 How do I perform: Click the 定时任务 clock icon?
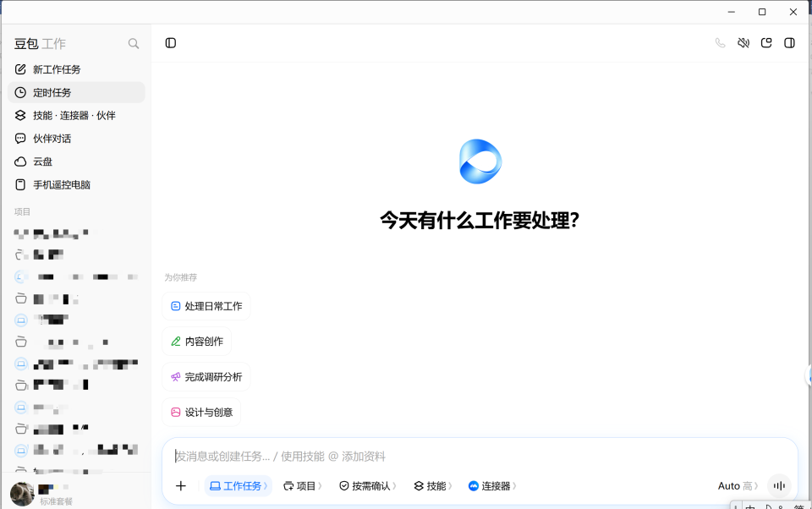pyautogui.click(x=20, y=93)
